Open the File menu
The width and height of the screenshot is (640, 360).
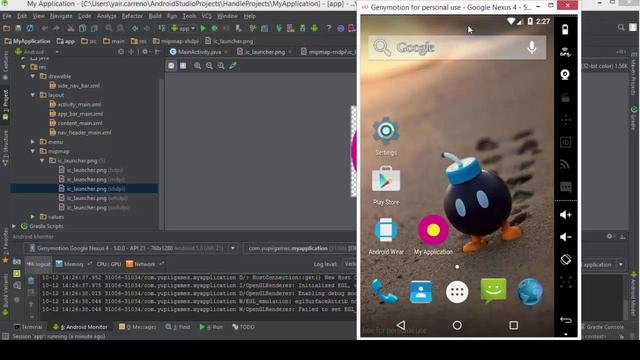pos(7,16)
